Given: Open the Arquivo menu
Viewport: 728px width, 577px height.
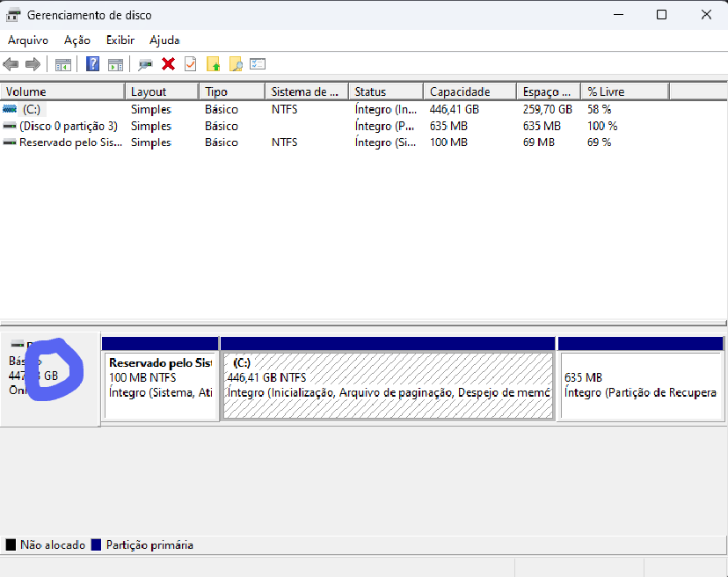Looking at the screenshot, I should tap(28, 40).
